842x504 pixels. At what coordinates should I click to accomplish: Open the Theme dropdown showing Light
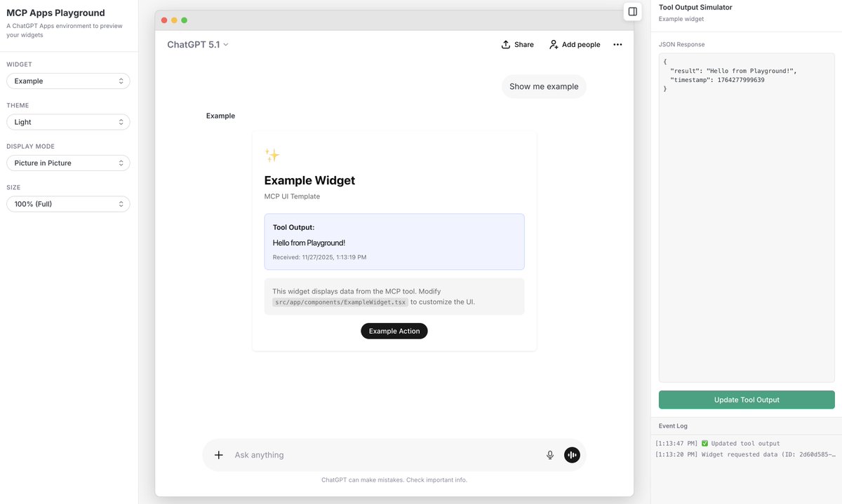pyautogui.click(x=68, y=122)
